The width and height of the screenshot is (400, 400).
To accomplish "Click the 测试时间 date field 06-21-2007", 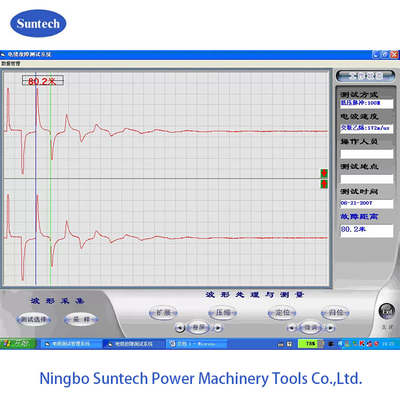I will coord(366,203).
